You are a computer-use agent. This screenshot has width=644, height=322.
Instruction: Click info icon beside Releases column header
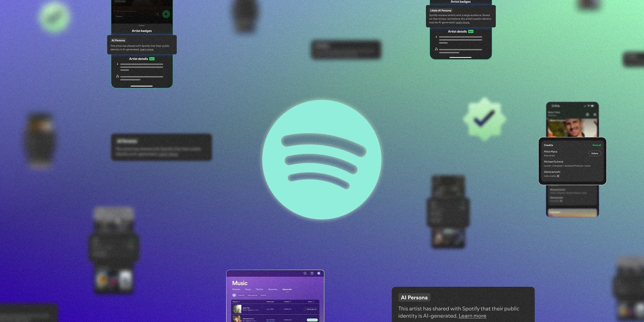pyautogui.click(x=239, y=302)
